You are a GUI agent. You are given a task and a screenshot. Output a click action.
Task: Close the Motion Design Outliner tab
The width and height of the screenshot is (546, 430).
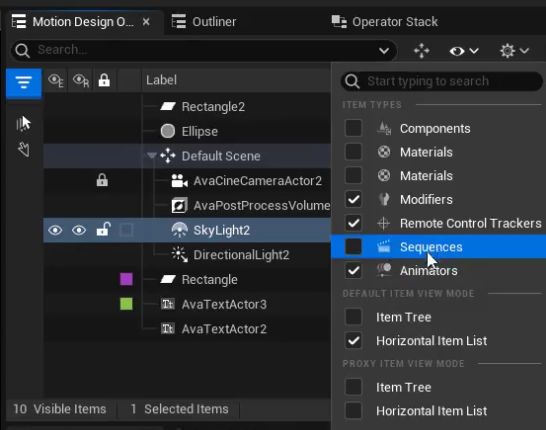pos(146,22)
